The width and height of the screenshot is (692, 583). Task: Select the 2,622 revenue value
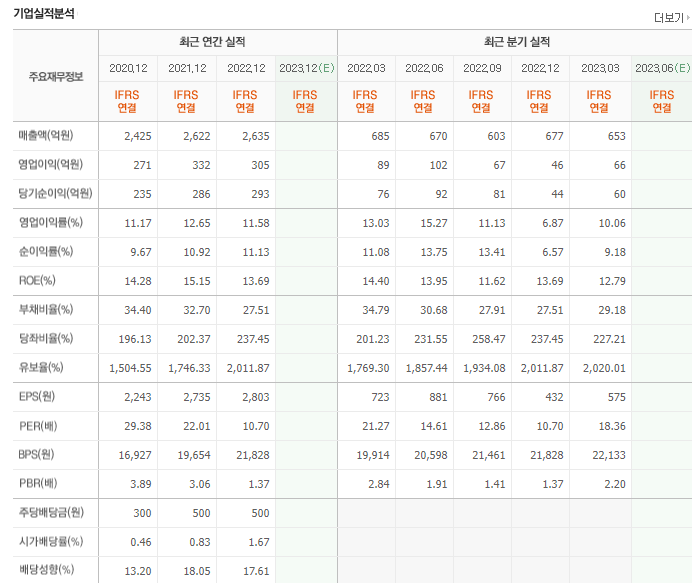[197, 136]
